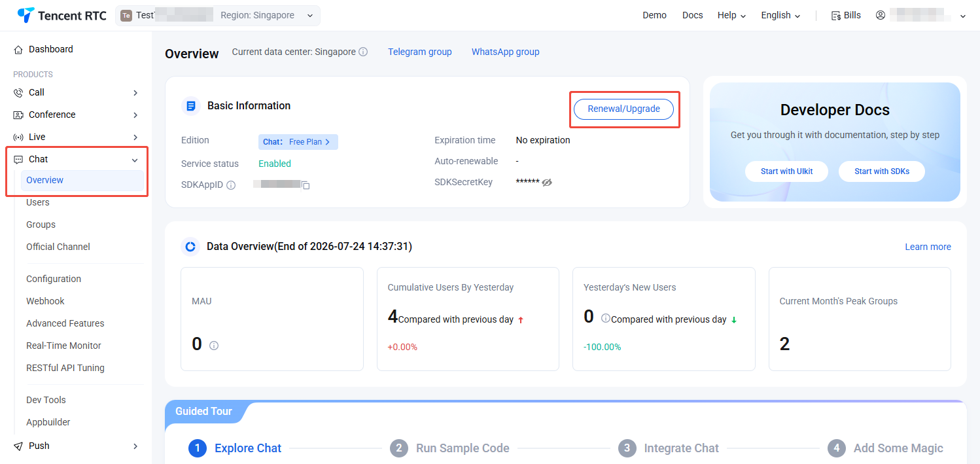Click the Guided Tour tab label
The image size is (980, 464).
tap(203, 412)
